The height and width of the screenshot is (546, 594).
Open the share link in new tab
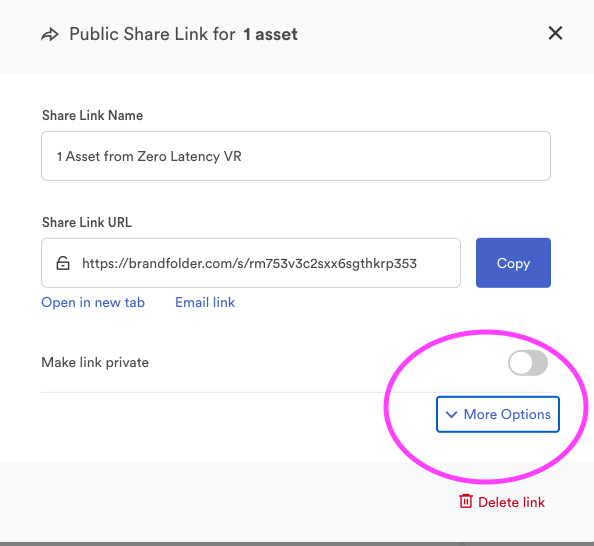tap(93, 302)
